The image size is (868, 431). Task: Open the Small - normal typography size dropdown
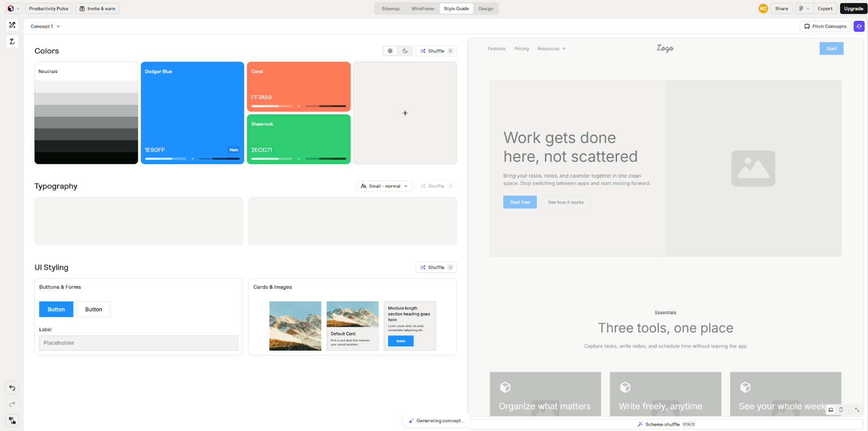click(x=384, y=186)
